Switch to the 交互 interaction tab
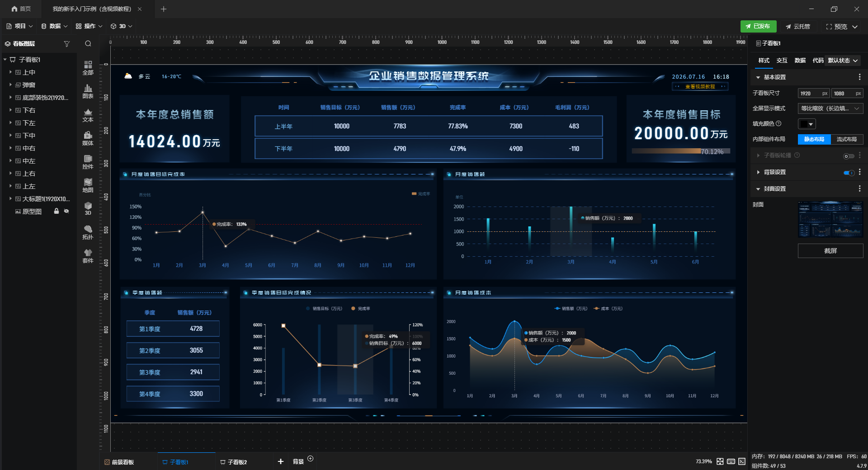 pyautogui.click(x=782, y=61)
